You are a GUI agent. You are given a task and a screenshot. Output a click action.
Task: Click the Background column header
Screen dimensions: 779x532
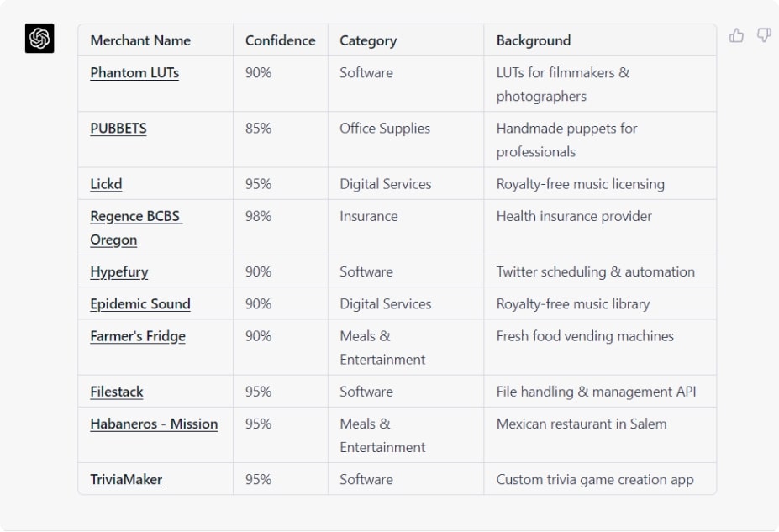coord(534,40)
